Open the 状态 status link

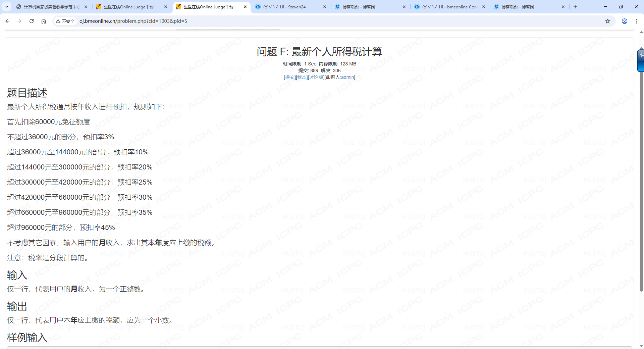[x=302, y=77]
